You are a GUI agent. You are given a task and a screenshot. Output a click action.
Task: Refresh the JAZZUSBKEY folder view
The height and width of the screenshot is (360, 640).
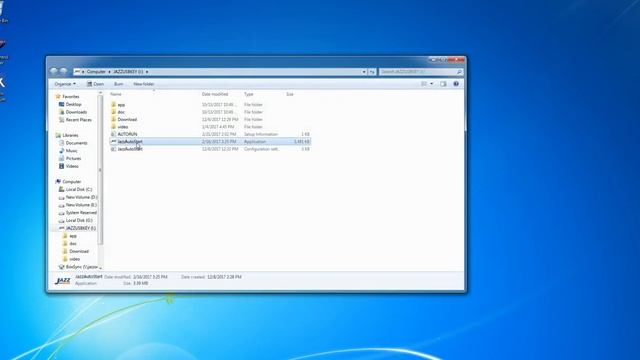click(x=372, y=72)
